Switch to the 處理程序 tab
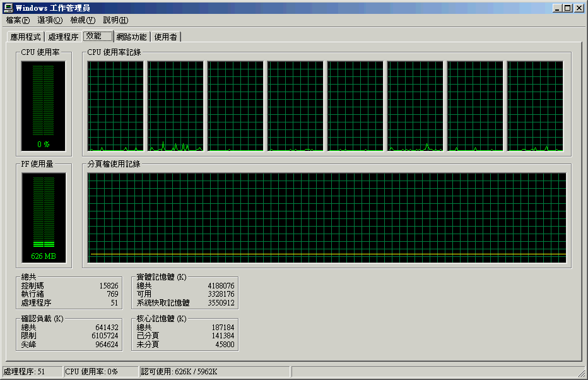The image size is (588, 380). pos(63,37)
